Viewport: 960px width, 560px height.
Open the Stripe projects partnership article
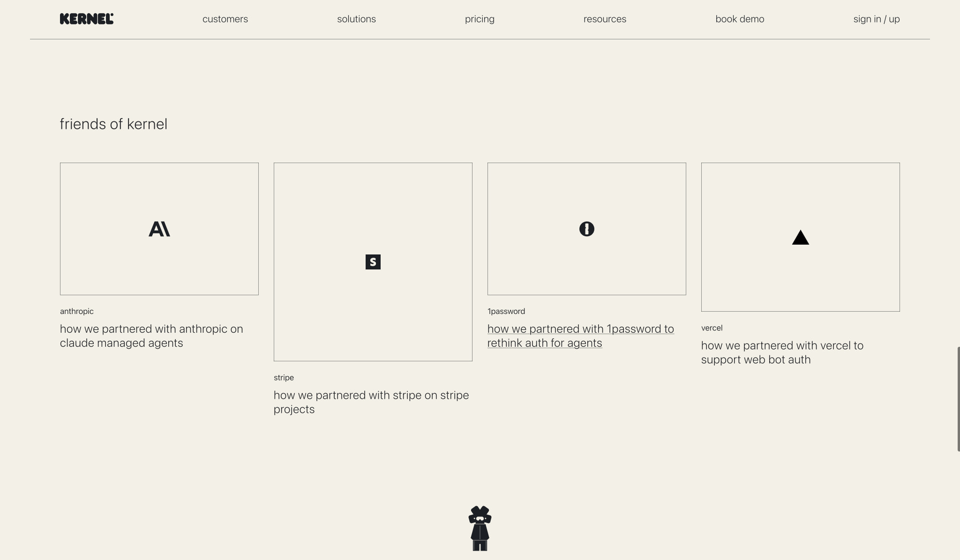(371, 402)
